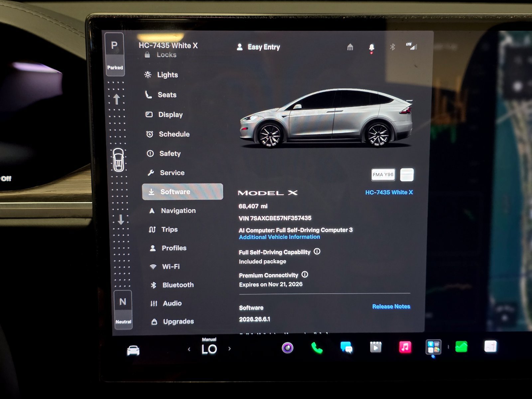Tap the lock icon beside Locks
This screenshot has height=399, width=532.
pos(147,55)
